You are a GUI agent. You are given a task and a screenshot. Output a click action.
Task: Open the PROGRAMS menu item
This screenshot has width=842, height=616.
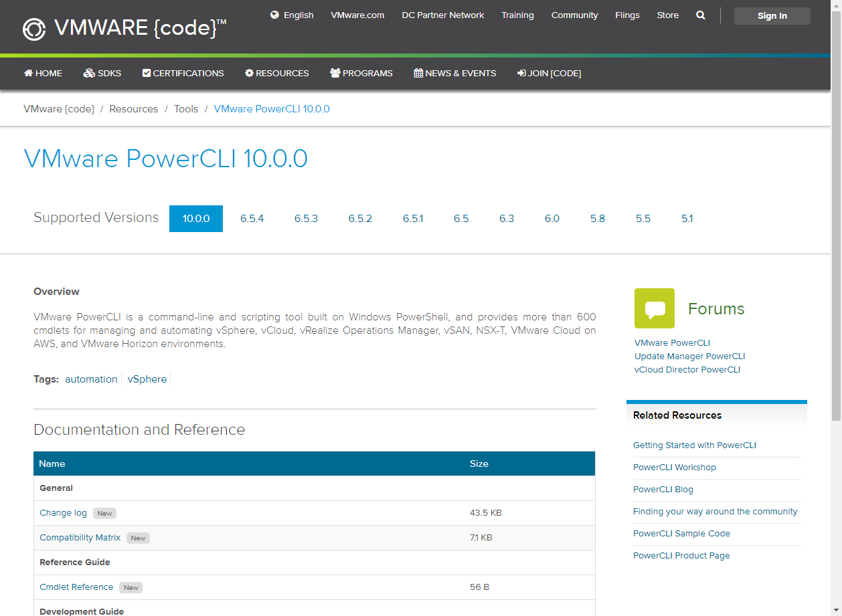click(361, 73)
